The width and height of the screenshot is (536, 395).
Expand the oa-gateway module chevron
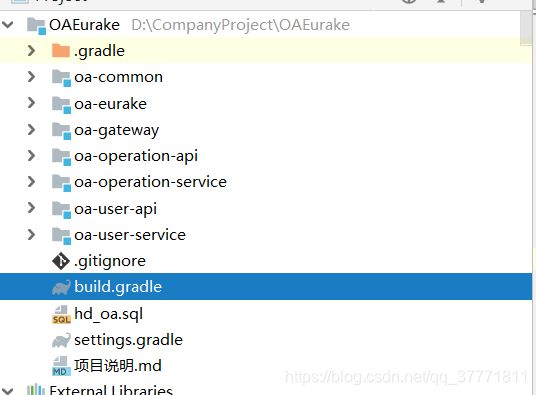coord(31,130)
